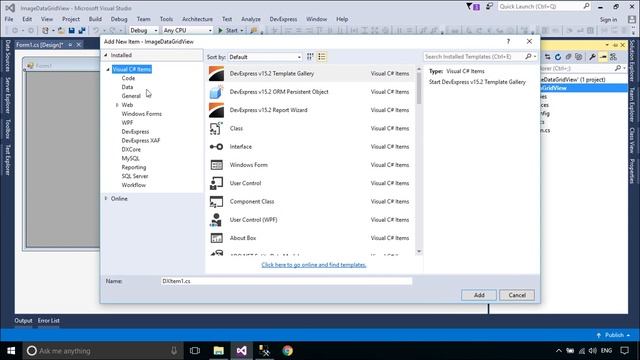Click the Undo icon in toolbar

[x=96, y=30]
